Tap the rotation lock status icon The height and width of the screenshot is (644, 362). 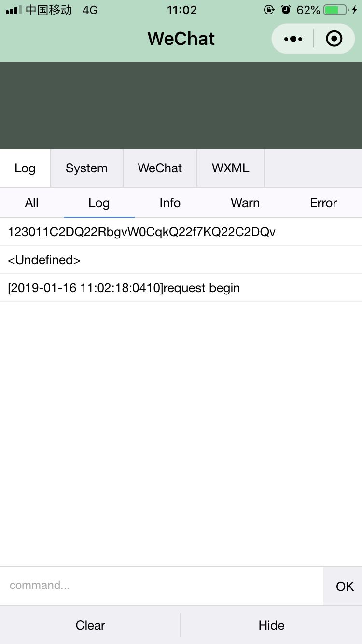[269, 10]
